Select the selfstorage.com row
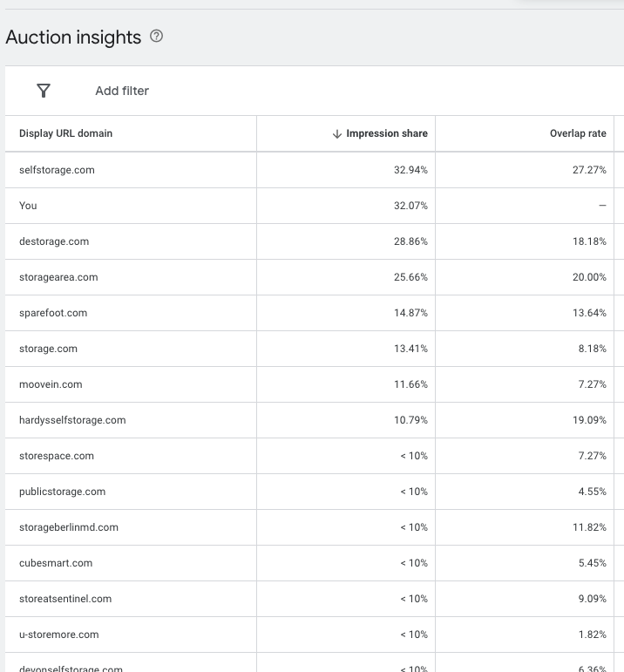This screenshot has width=624, height=672. (x=57, y=170)
